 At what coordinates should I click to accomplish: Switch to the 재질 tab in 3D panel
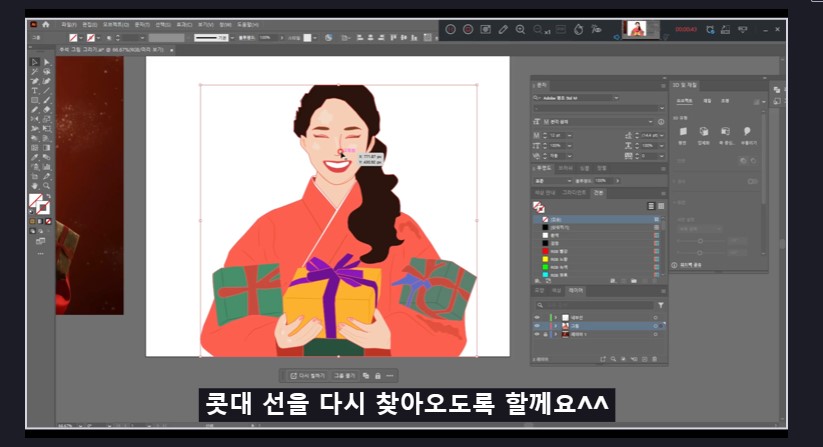click(707, 100)
